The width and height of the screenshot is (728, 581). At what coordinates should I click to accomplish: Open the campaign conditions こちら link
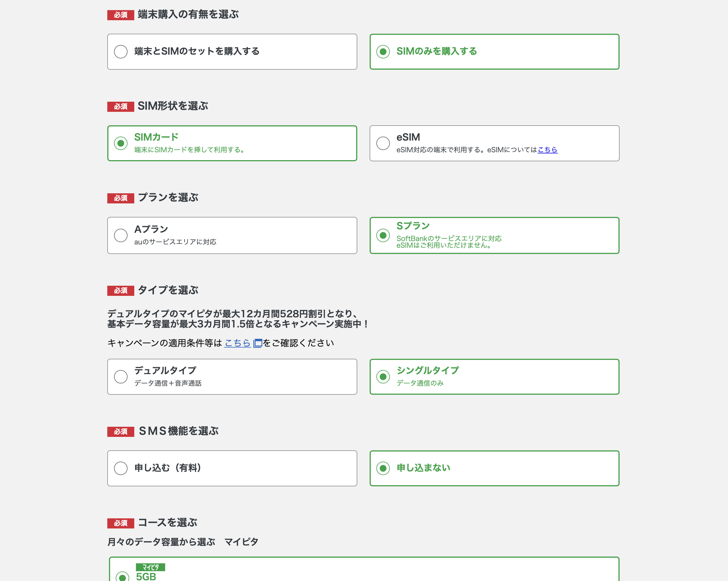tap(237, 343)
